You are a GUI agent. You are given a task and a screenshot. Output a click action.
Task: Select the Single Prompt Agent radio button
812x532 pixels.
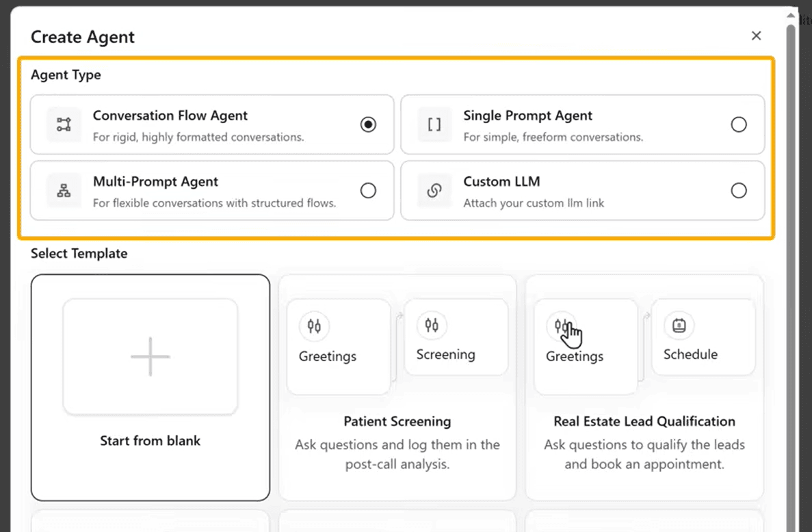coord(738,124)
